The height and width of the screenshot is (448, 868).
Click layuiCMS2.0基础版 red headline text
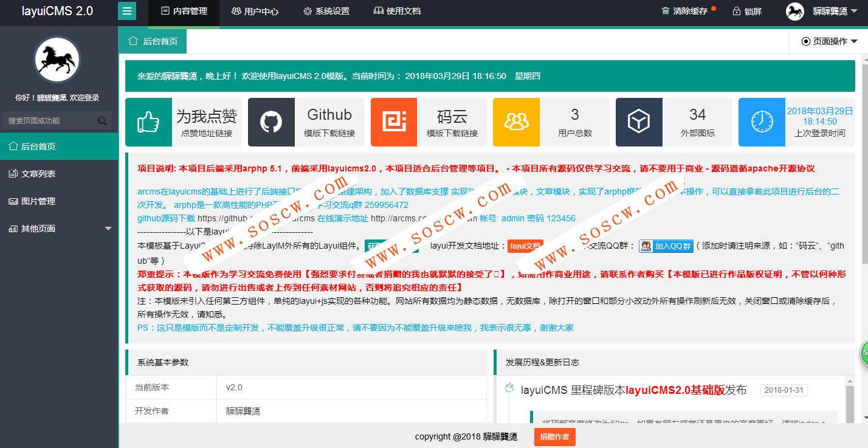pyautogui.click(x=675, y=390)
